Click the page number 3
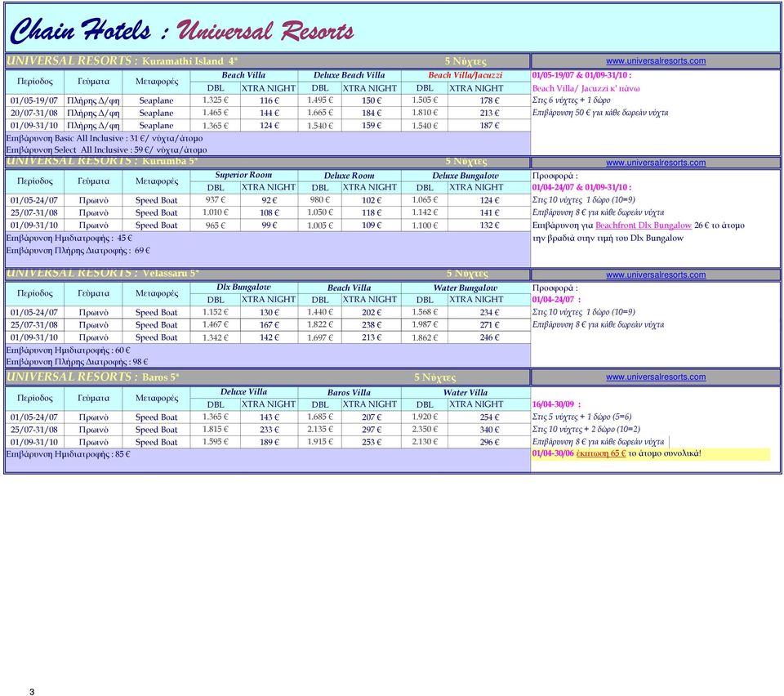 pyautogui.click(x=32, y=691)
